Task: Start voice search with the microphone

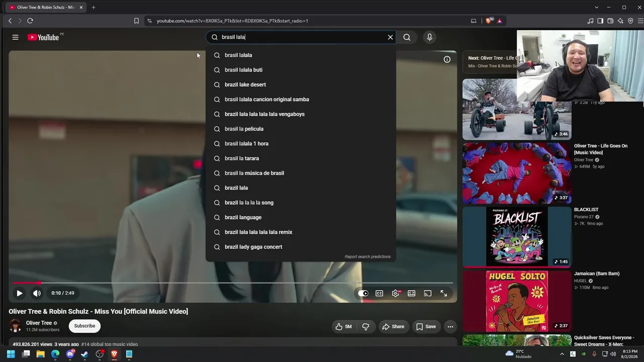Action: (x=429, y=37)
